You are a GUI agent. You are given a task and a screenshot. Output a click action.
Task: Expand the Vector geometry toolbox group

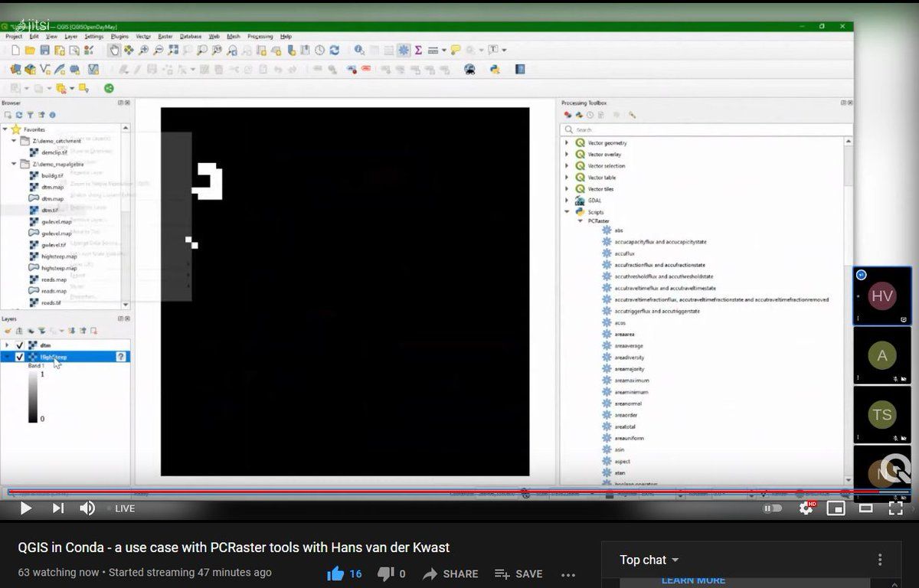[x=567, y=143]
